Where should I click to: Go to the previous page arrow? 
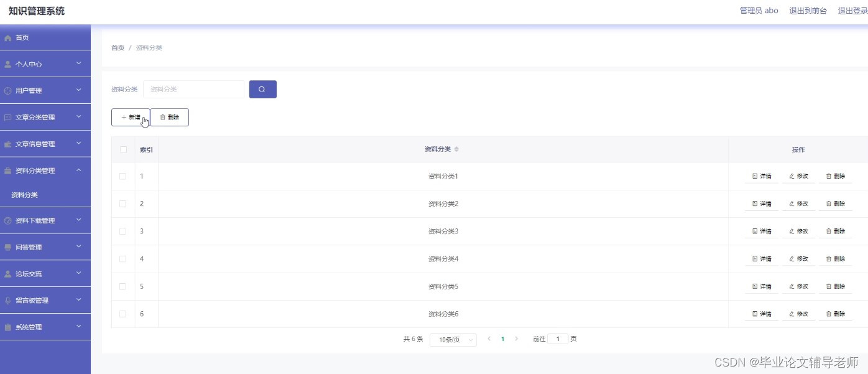pos(489,339)
